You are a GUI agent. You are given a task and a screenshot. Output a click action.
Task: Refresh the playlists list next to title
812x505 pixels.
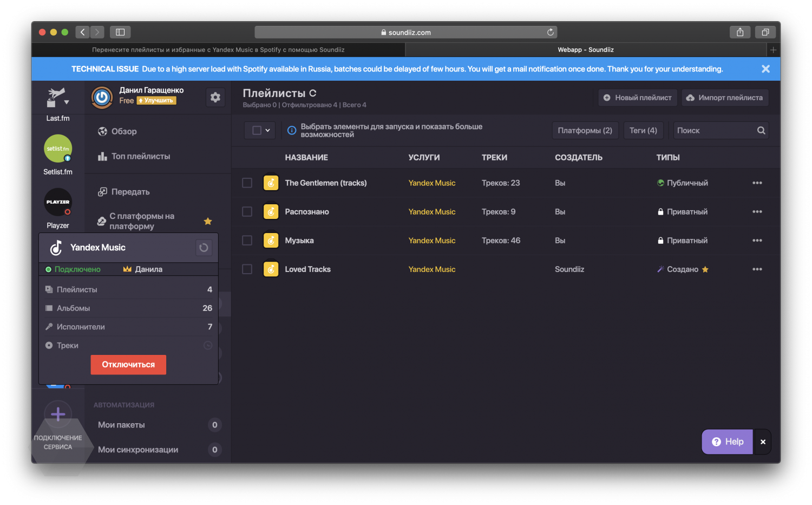pos(313,93)
